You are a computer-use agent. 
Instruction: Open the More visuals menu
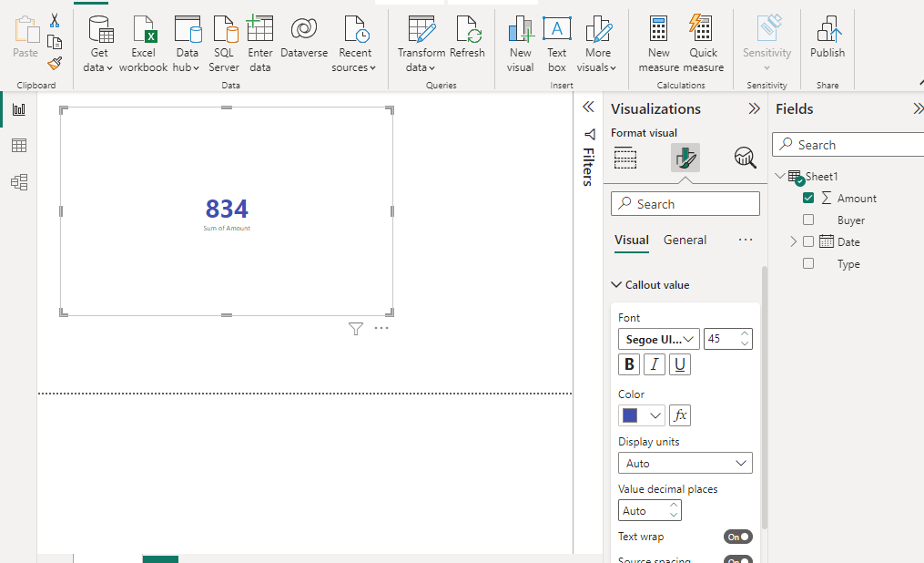[x=597, y=45]
